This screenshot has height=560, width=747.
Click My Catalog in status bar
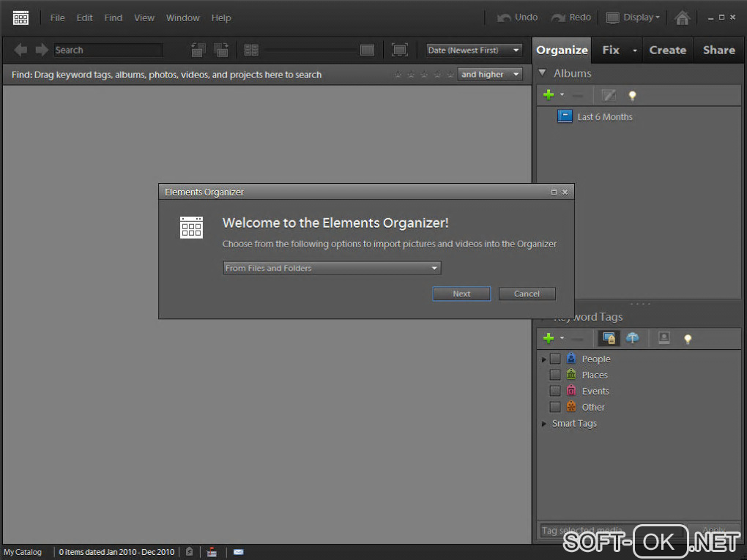[23, 552]
